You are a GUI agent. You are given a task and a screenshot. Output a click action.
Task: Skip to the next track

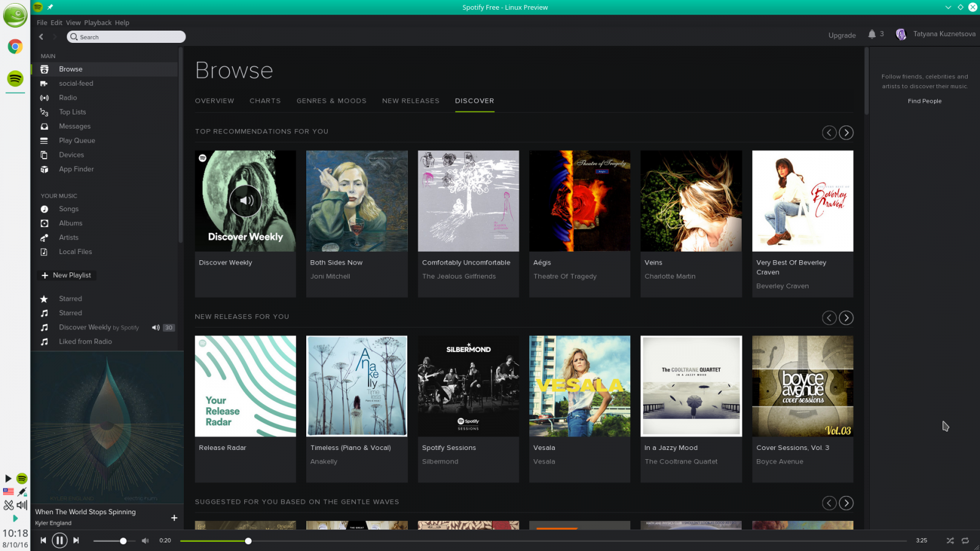[x=76, y=541]
